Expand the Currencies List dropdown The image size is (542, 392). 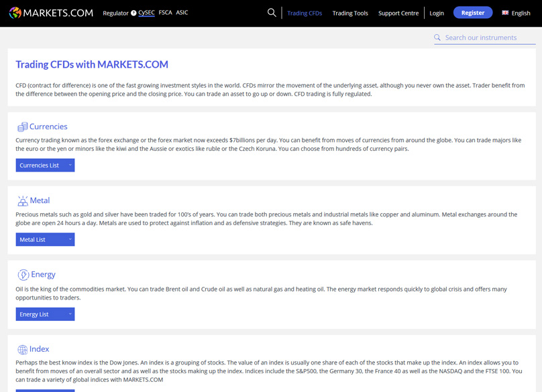[45, 166]
